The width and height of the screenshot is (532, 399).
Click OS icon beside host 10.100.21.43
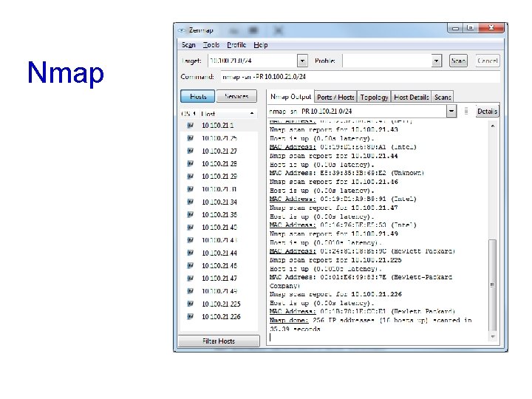pos(191,240)
